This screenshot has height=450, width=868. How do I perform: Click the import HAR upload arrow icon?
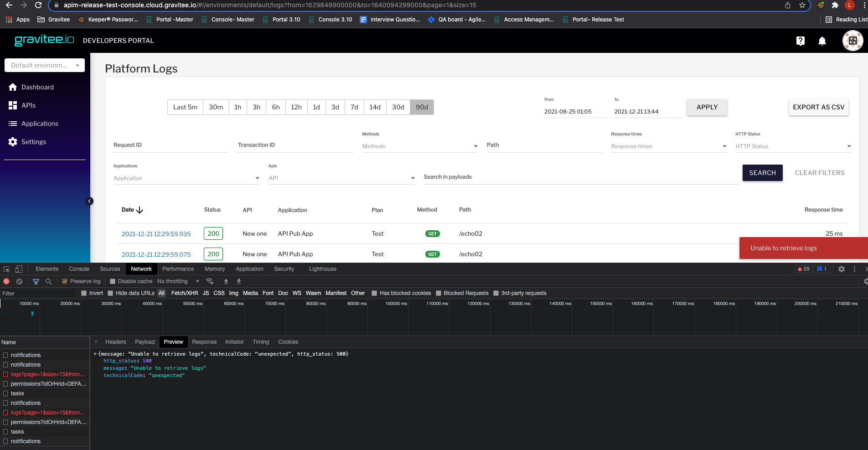click(226, 281)
